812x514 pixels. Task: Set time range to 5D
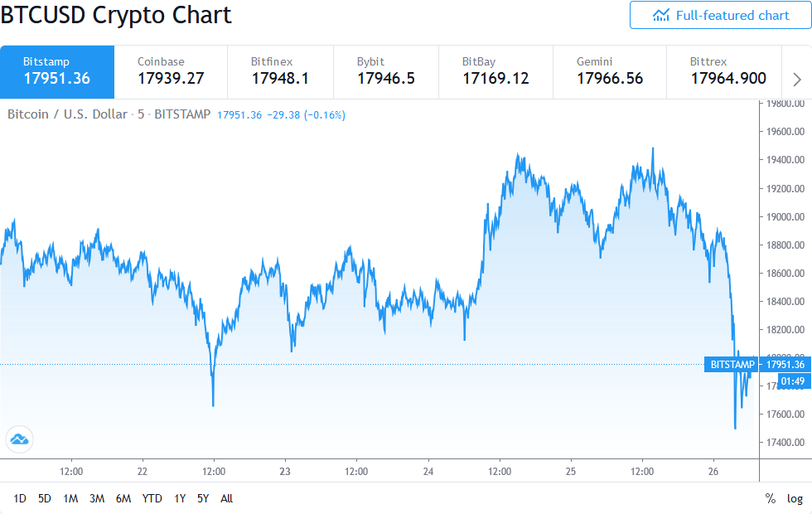pos(45,498)
